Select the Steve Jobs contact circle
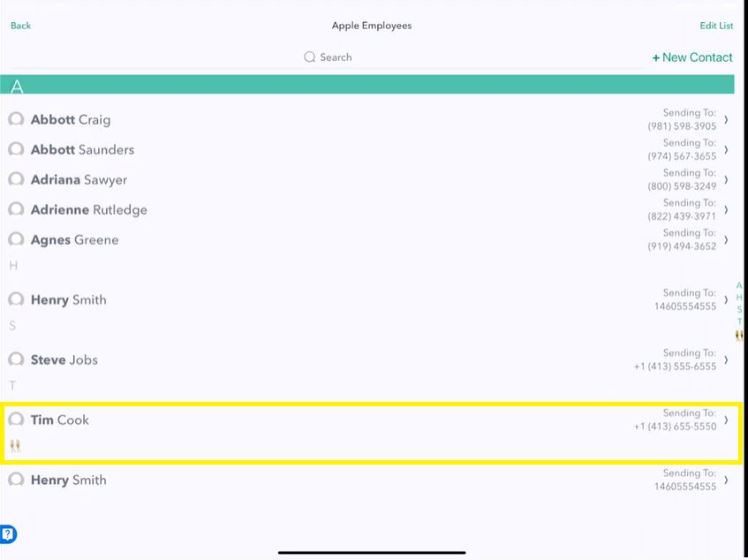This screenshot has height=560, width=748. (16, 359)
